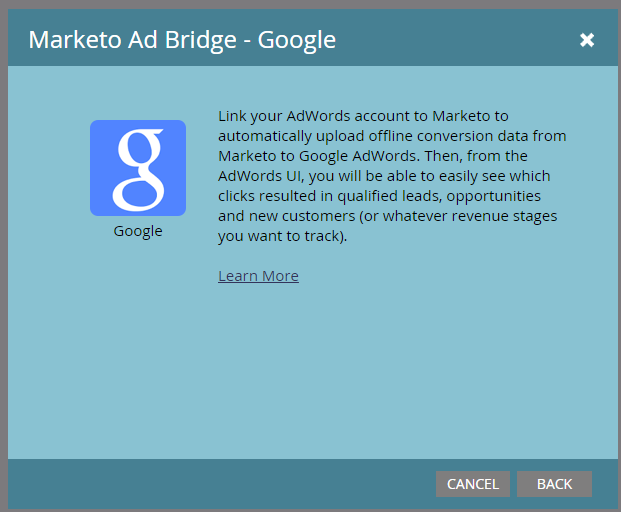Click the text line starting "Link your AdWords"
The height and width of the screenshot is (512, 621).
tap(363, 116)
